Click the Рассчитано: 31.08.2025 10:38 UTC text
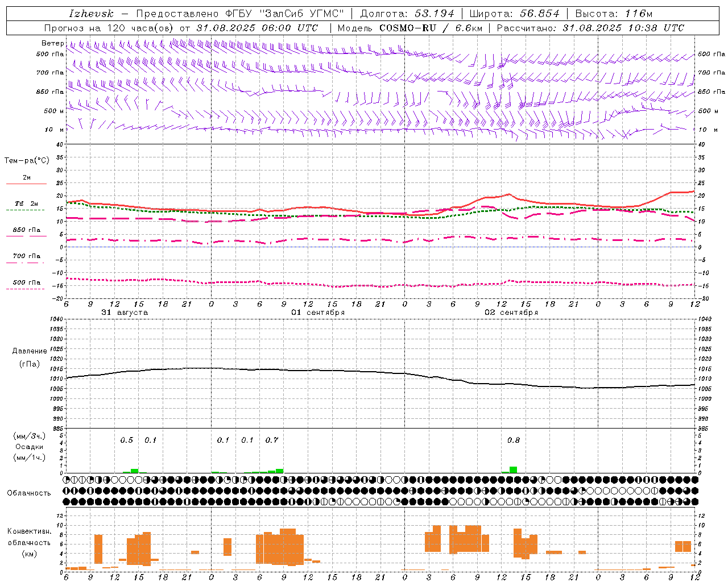The width and height of the screenshot is (728, 582). (590, 28)
